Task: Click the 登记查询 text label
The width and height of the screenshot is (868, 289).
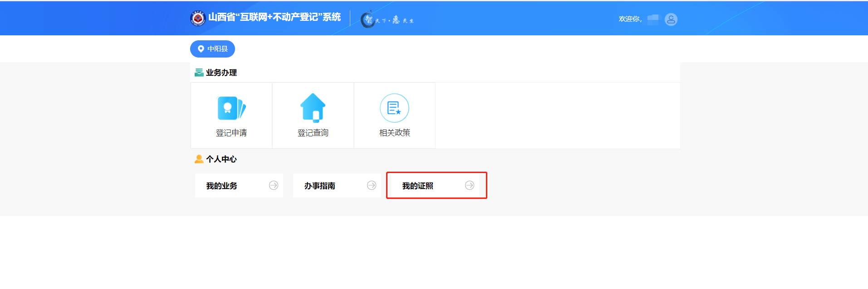Action: point(313,133)
